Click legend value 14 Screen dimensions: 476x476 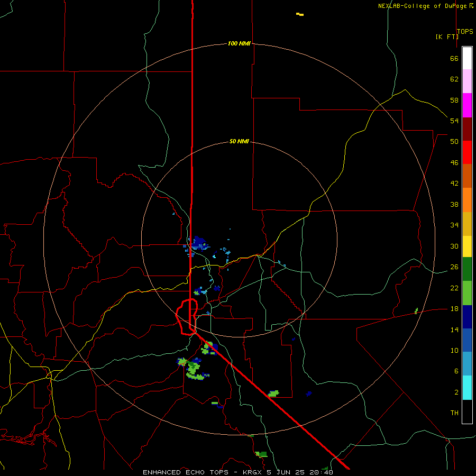click(454, 329)
